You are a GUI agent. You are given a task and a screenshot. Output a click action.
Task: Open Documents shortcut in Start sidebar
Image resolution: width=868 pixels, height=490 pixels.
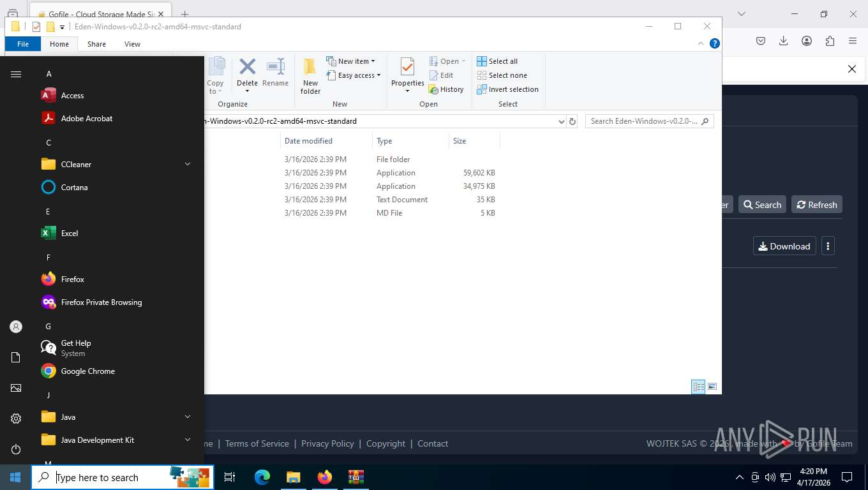tap(16, 357)
